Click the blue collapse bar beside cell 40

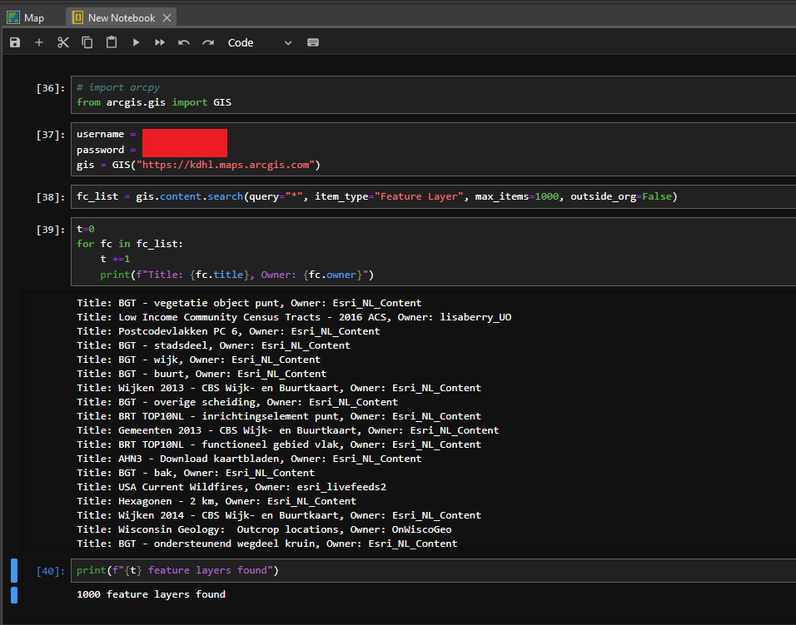[x=14, y=571]
